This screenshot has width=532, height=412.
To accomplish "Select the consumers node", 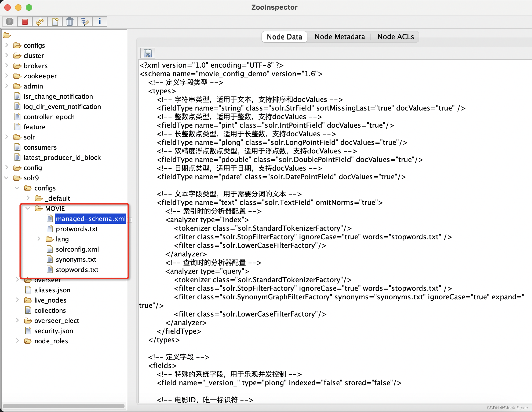I will pos(40,147).
